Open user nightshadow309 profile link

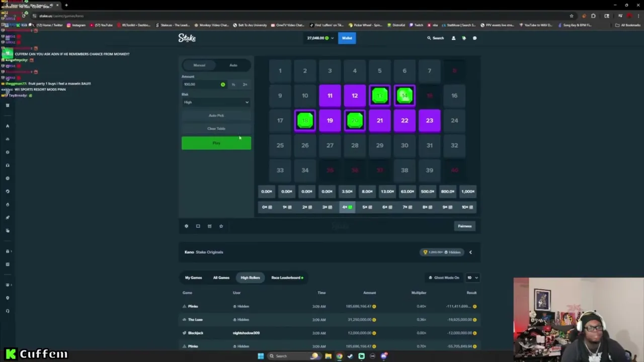pos(246,333)
